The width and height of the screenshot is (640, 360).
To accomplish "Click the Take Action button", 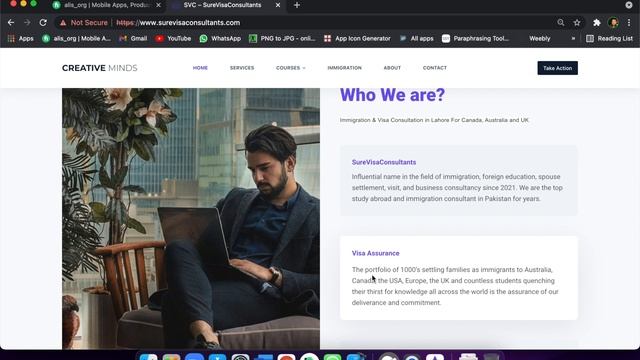I will coord(557,68).
